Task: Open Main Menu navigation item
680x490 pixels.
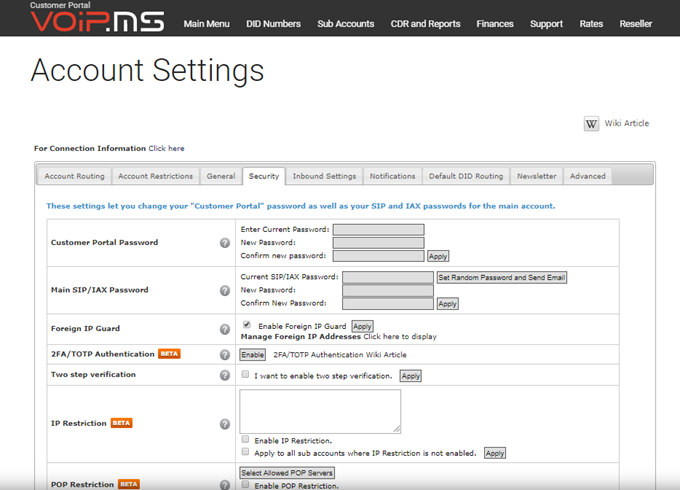Action: coord(206,24)
